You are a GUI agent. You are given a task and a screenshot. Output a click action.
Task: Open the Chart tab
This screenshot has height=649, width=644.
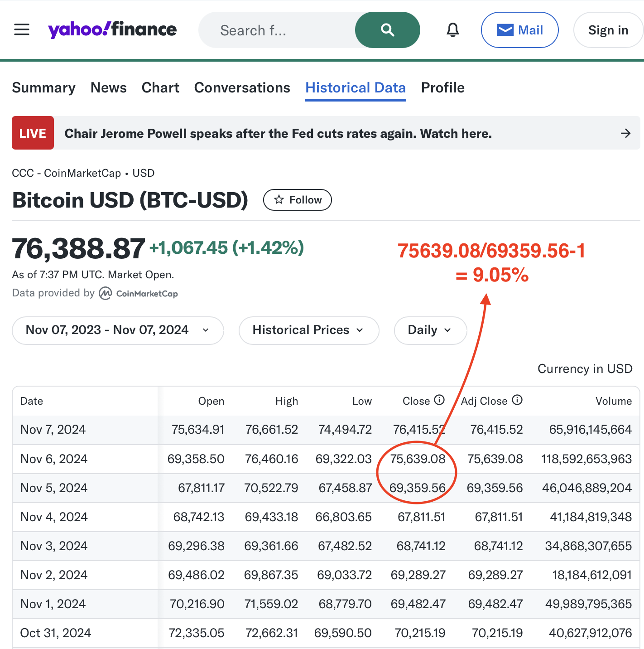(160, 87)
